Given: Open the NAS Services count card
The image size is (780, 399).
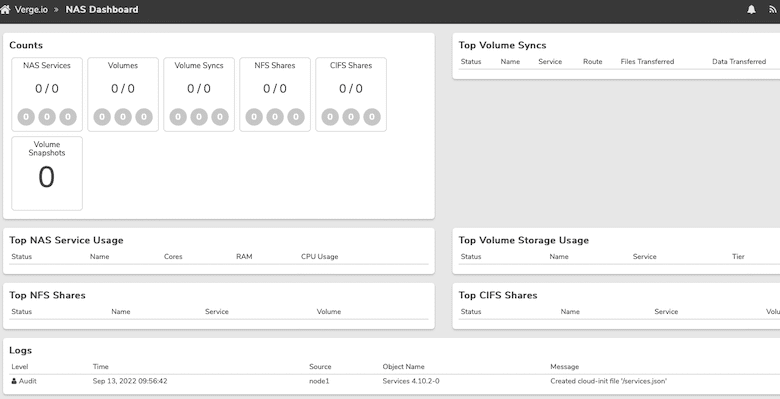Looking at the screenshot, I should pyautogui.click(x=47, y=95).
